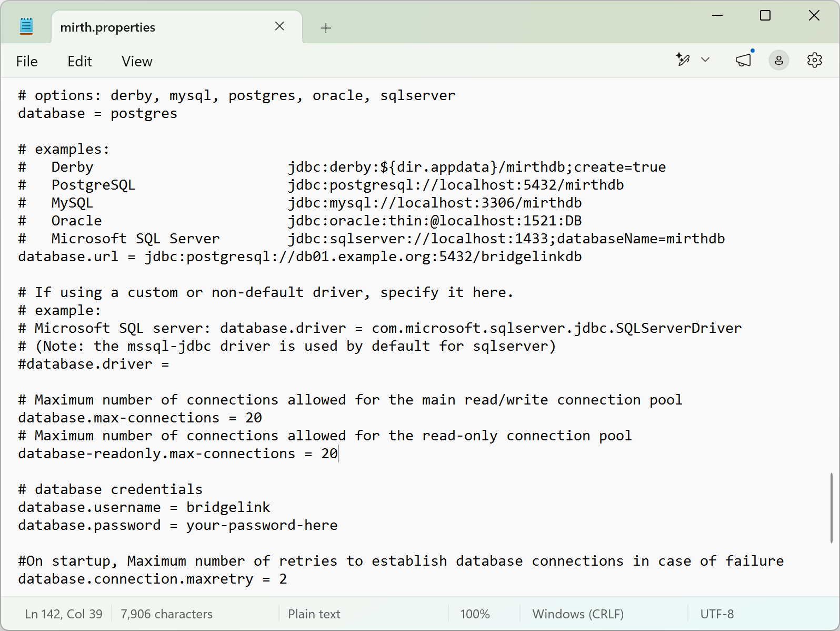Click Plain text in status bar
Image resolution: width=840 pixels, height=631 pixels.
pos(314,614)
